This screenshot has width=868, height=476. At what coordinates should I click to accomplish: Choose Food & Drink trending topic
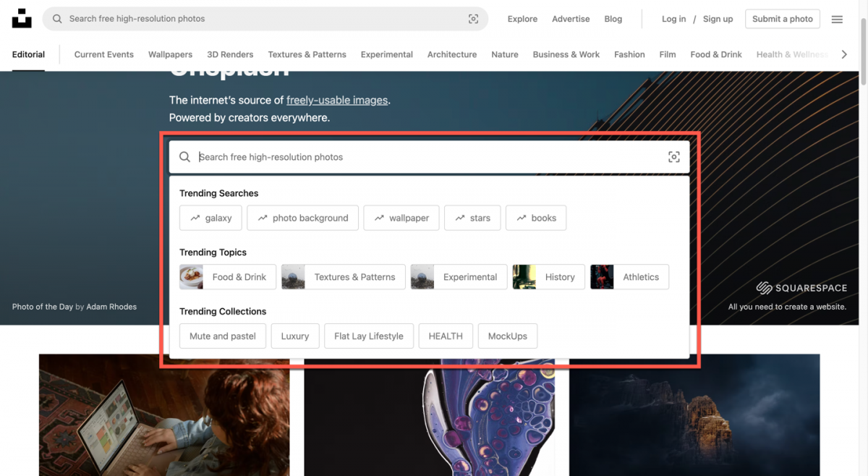(x=228, y=277)
